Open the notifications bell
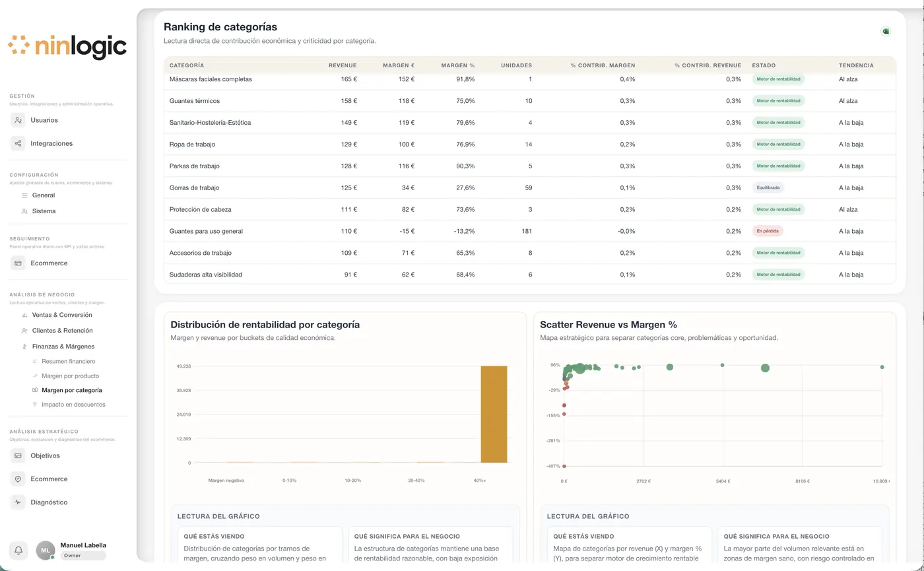 [x=18, y=550]
